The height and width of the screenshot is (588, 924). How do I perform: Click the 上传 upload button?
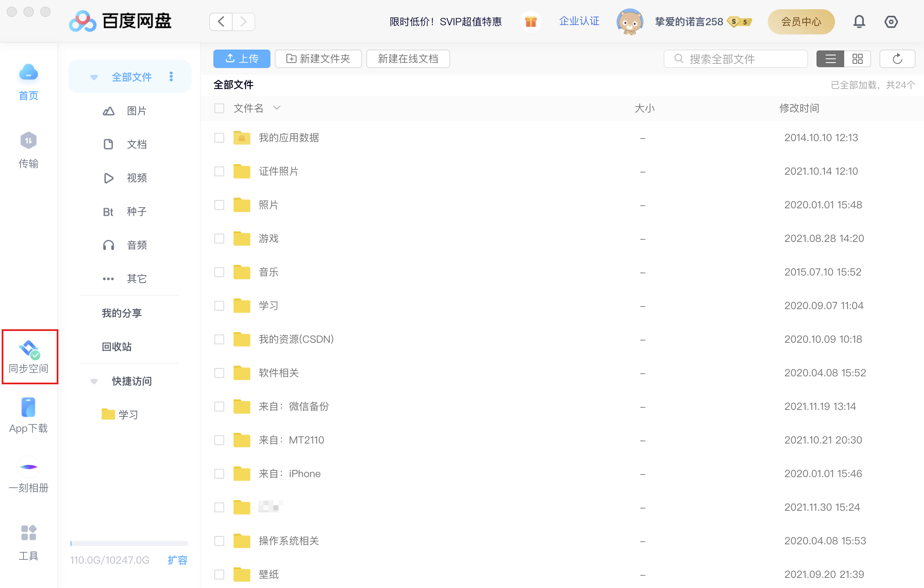[x=241, y=58]
